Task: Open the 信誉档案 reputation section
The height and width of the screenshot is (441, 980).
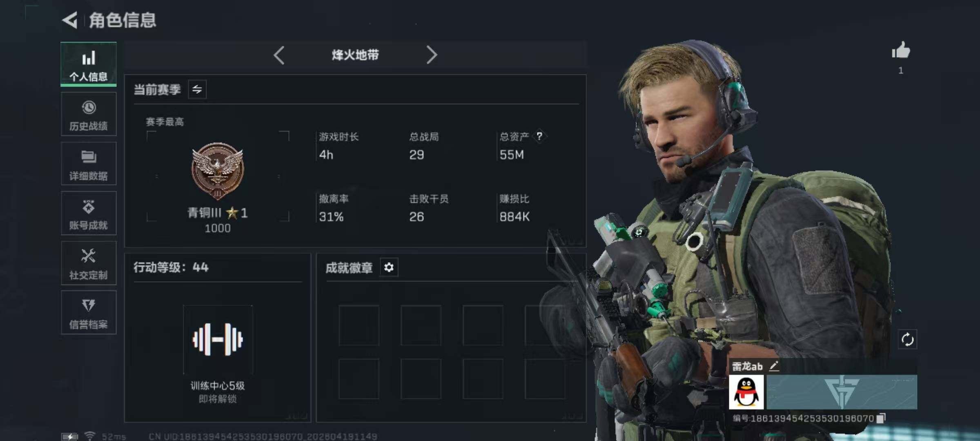Action: (89, 313)
